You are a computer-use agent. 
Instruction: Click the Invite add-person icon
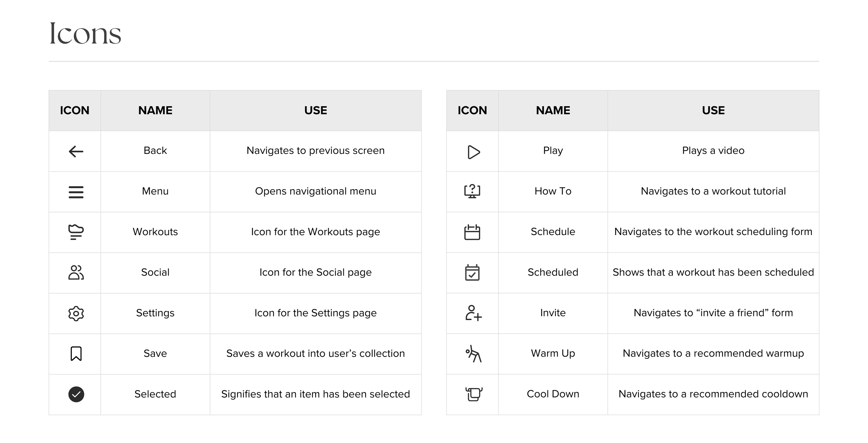pyautogui.click(x=473, y=314)
